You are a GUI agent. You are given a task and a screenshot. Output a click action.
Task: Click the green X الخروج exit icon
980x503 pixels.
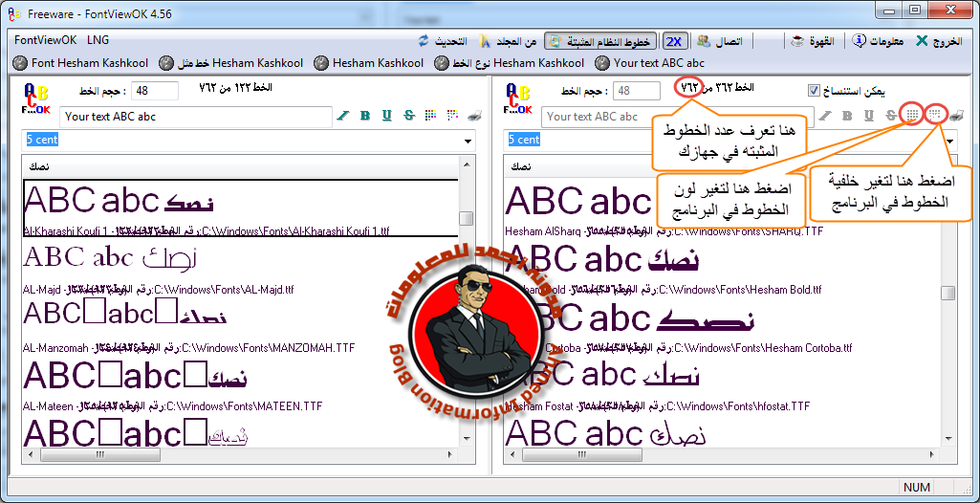(922, 41)
